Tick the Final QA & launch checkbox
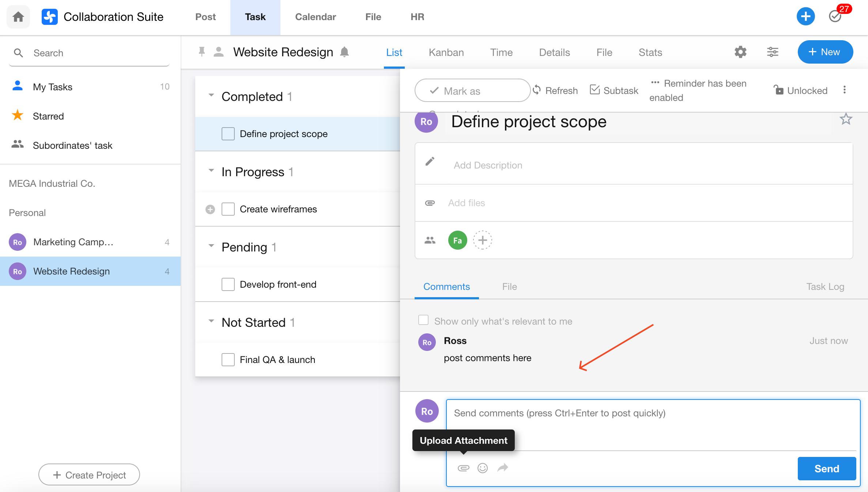This screenshot has height=492, width=868. [x=228, y=360]
